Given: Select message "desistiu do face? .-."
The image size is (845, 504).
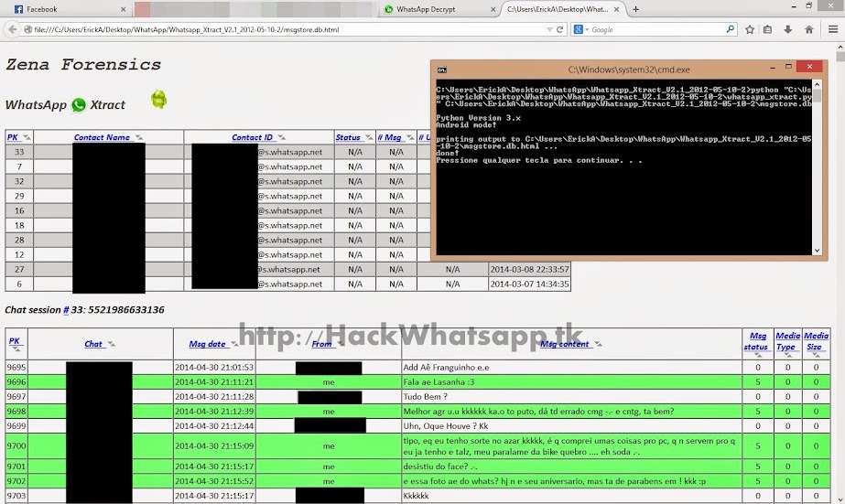Looking at the screenshot, I should tap(439, 466).
